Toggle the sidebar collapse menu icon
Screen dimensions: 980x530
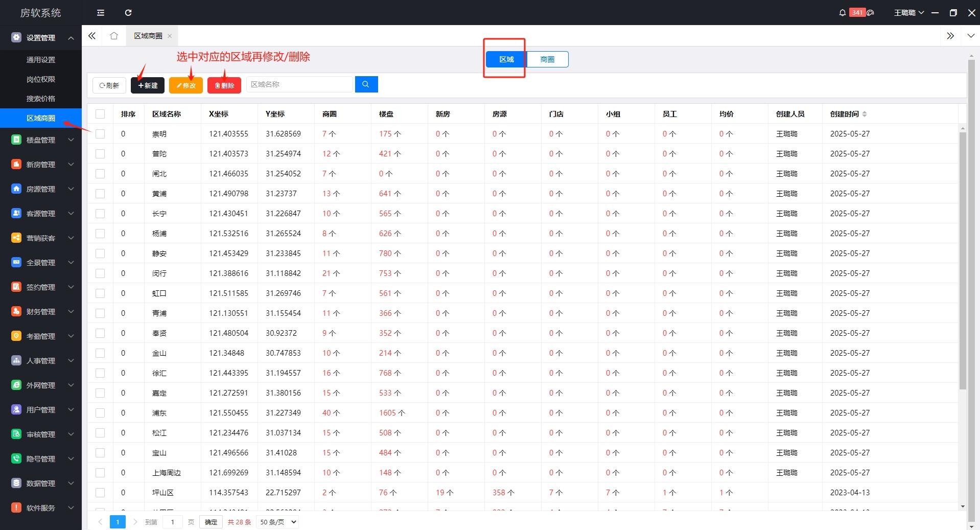[x=101, y=13]
